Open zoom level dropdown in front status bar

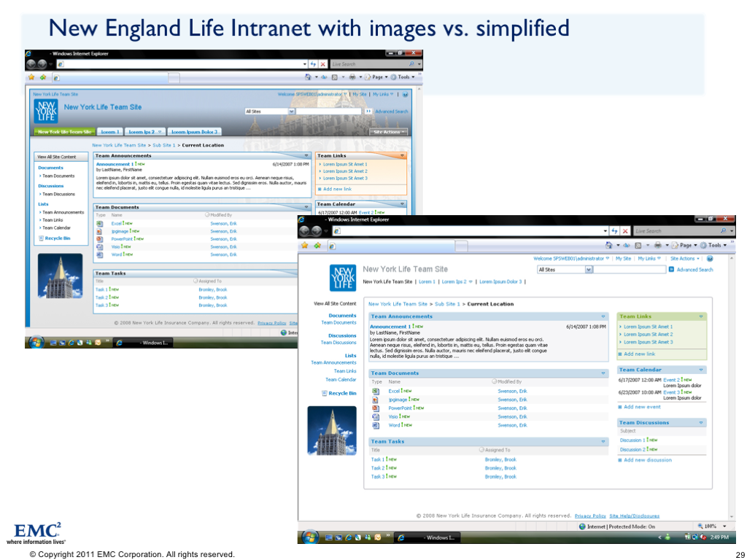point(724,526)
